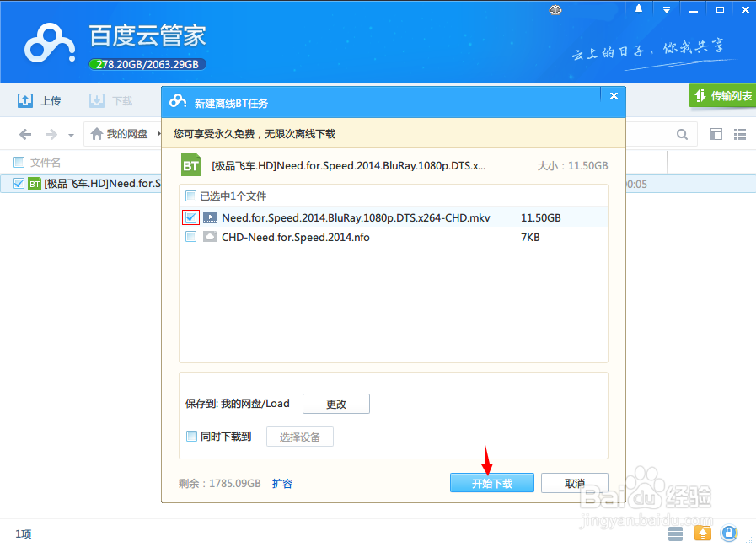Click the 开始下载 start download button

tap(492, 483)
